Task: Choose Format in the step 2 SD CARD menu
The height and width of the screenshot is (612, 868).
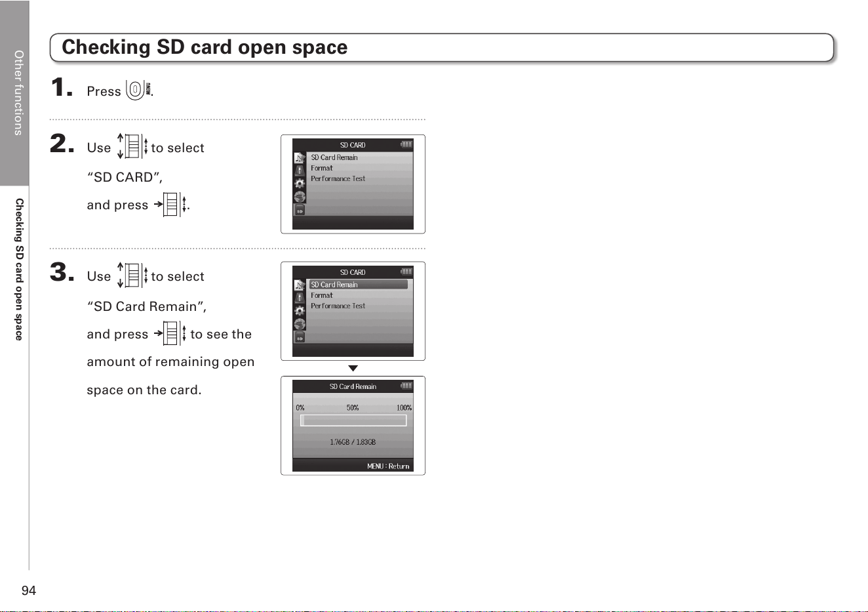Action: 322,168
